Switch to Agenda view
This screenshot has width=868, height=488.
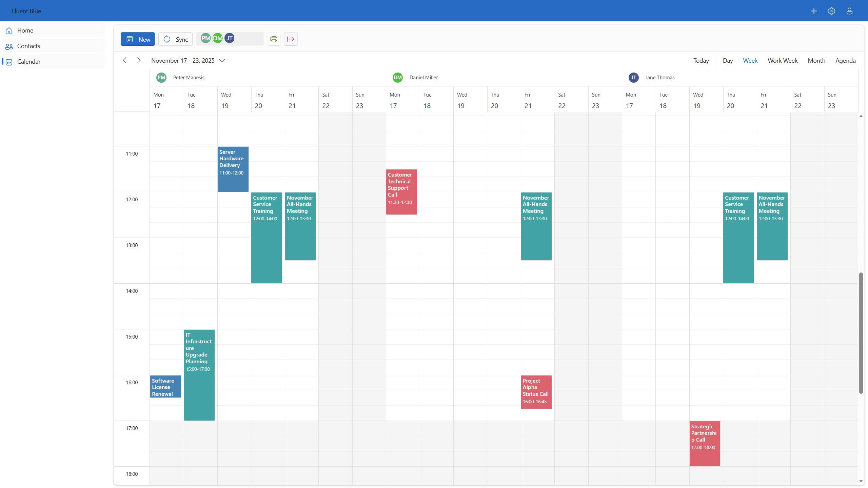845,60
